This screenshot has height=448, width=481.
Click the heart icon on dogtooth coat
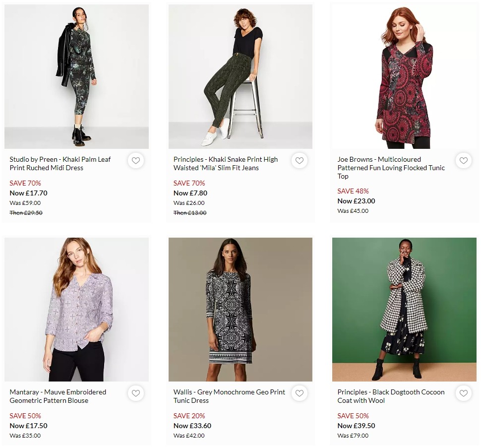click(x=463, y=393)
